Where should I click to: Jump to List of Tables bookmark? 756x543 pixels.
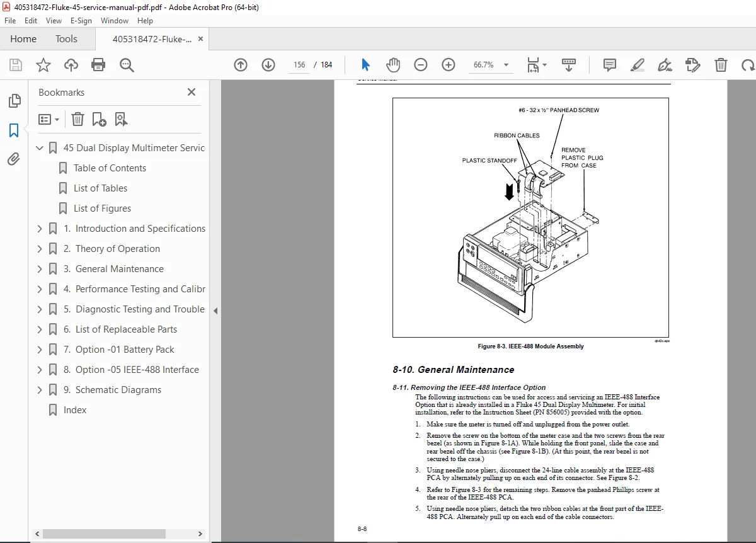tap(100, 188)
